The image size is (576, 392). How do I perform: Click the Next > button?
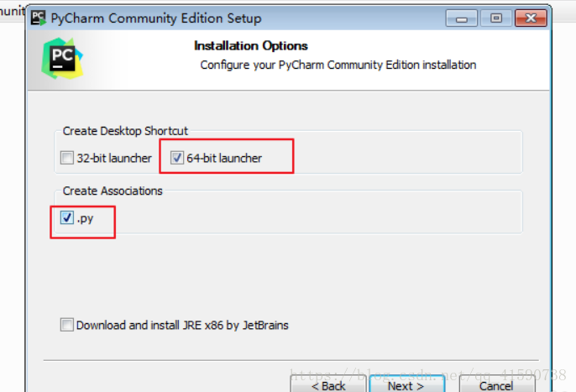[406, 384]
